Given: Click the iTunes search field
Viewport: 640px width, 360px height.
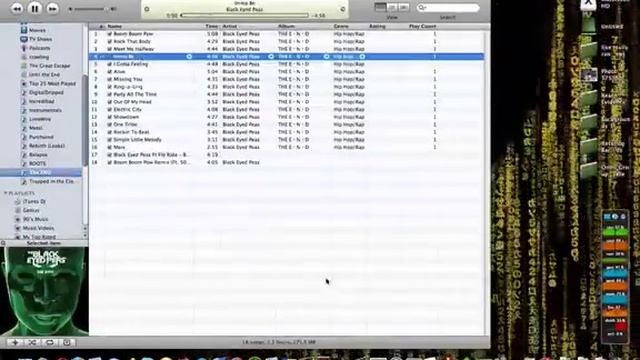Looking at the screenshot, I should 448,7.
